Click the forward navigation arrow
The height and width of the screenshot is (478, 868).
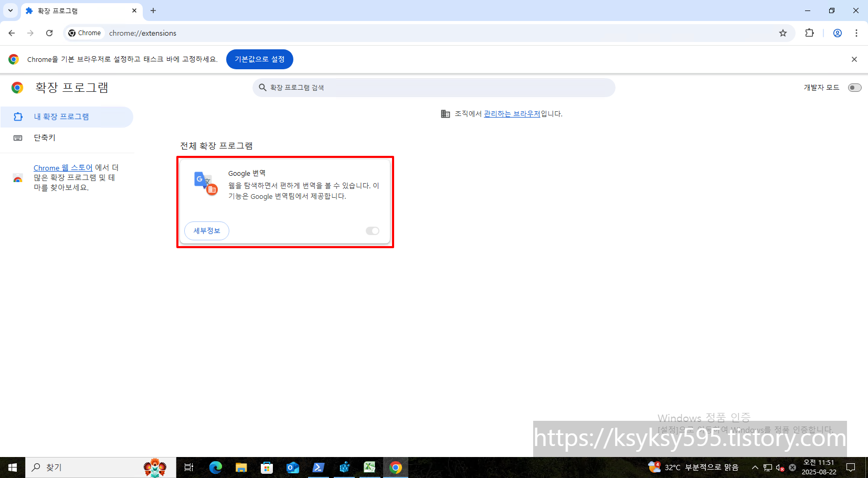[30, 33]
